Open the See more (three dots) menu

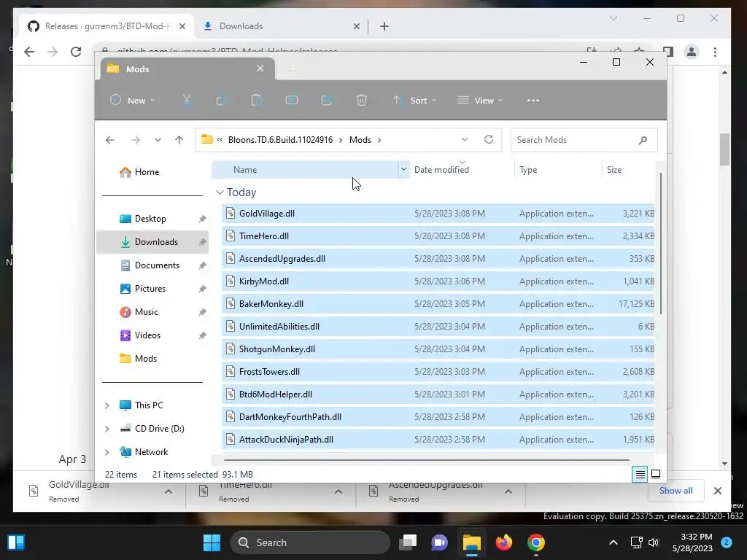tap(533, 101)
